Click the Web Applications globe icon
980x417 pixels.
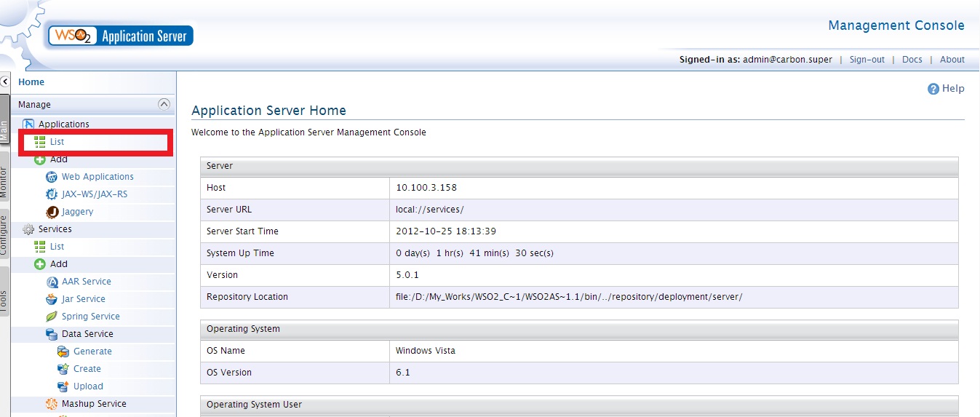point(52,177)
